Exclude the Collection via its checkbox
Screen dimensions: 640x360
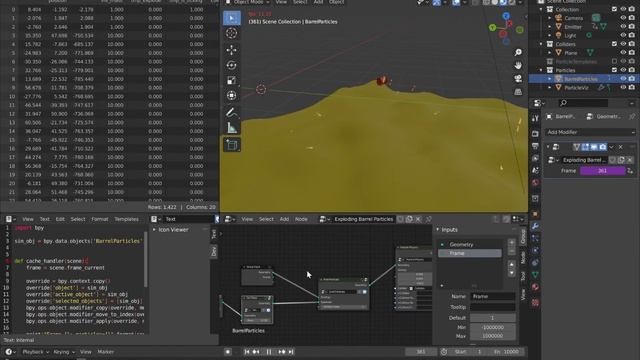tap(614, 9)
